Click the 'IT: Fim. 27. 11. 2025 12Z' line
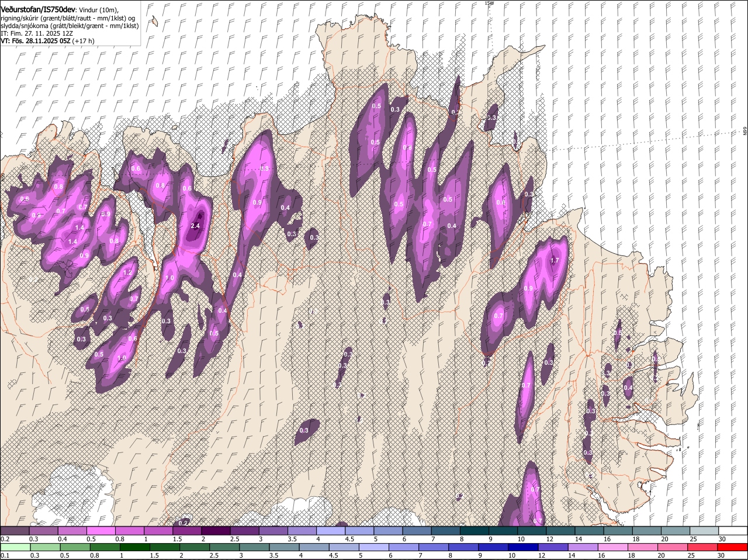Screen dimensions: 748x560 [37, 34]
